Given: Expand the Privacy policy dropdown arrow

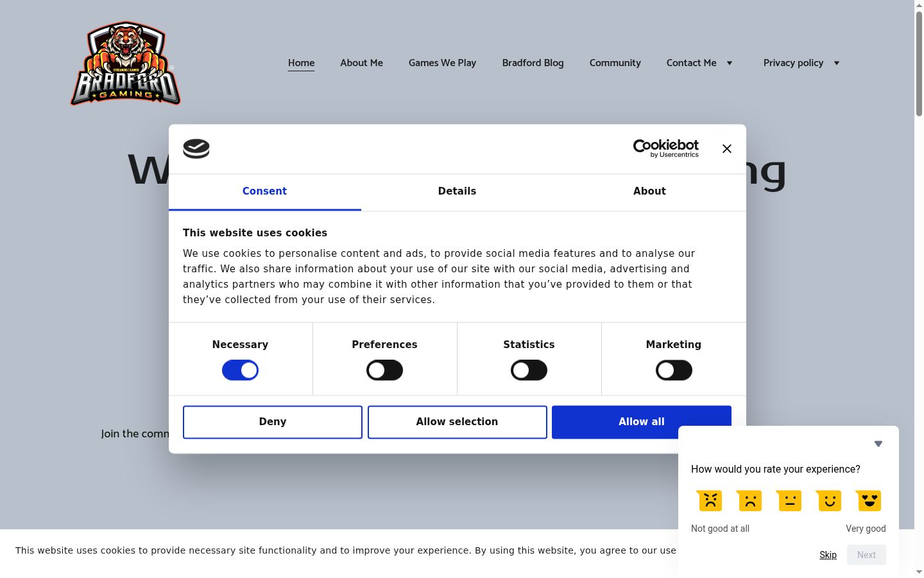Looking at the screenshot, I should [x=837, y=63].
